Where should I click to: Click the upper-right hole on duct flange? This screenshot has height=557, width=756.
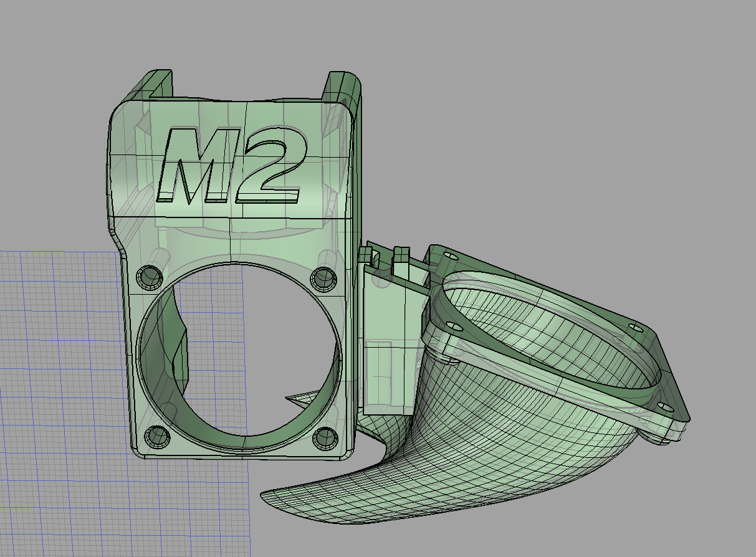pyautogui.click(x=634, y=326)
